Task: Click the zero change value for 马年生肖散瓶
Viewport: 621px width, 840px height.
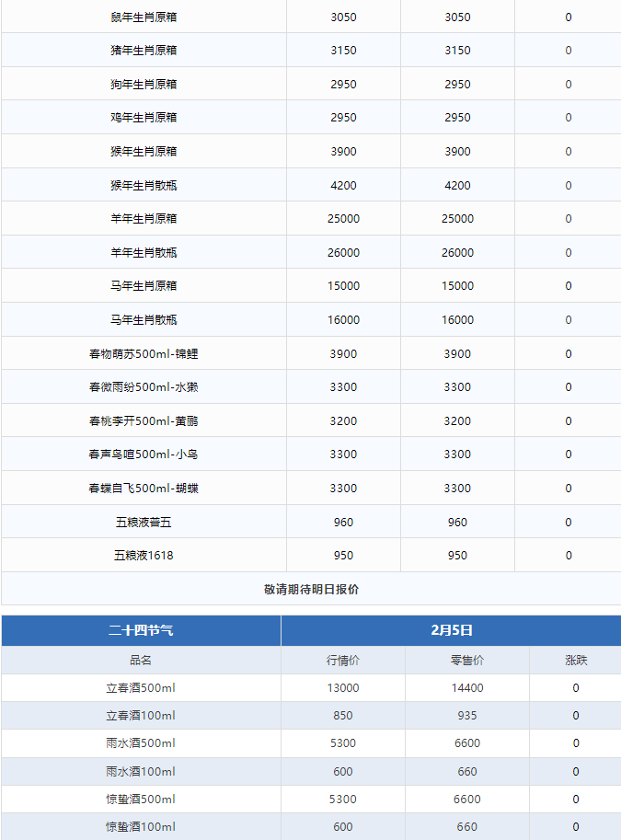Action: pos(569,320)
